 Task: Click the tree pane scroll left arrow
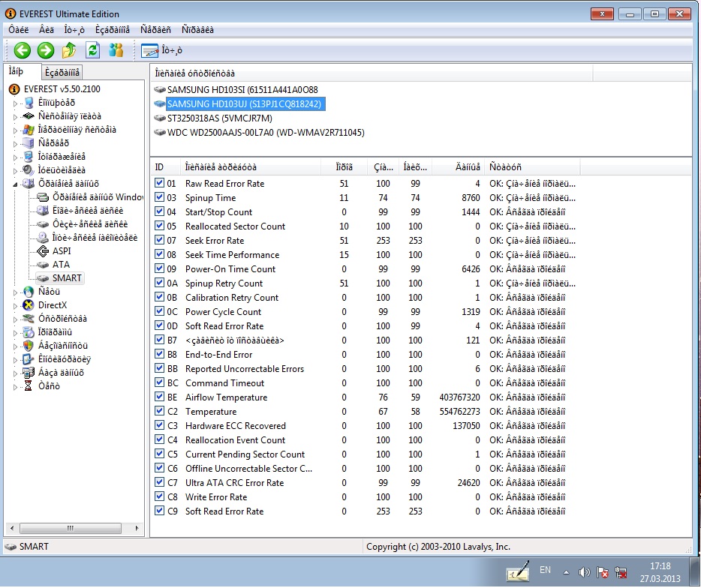click(12, 528)
